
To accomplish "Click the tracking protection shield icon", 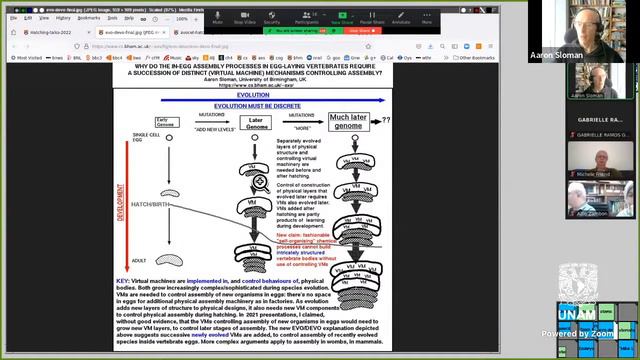I will (77, 47).
